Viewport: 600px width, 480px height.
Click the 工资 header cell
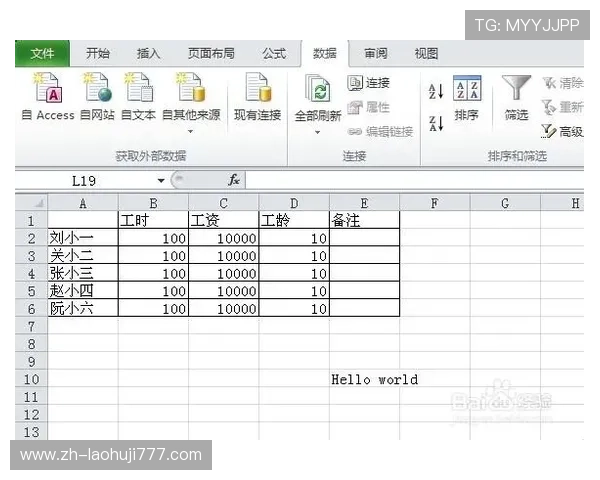click(x=224, y=220)
